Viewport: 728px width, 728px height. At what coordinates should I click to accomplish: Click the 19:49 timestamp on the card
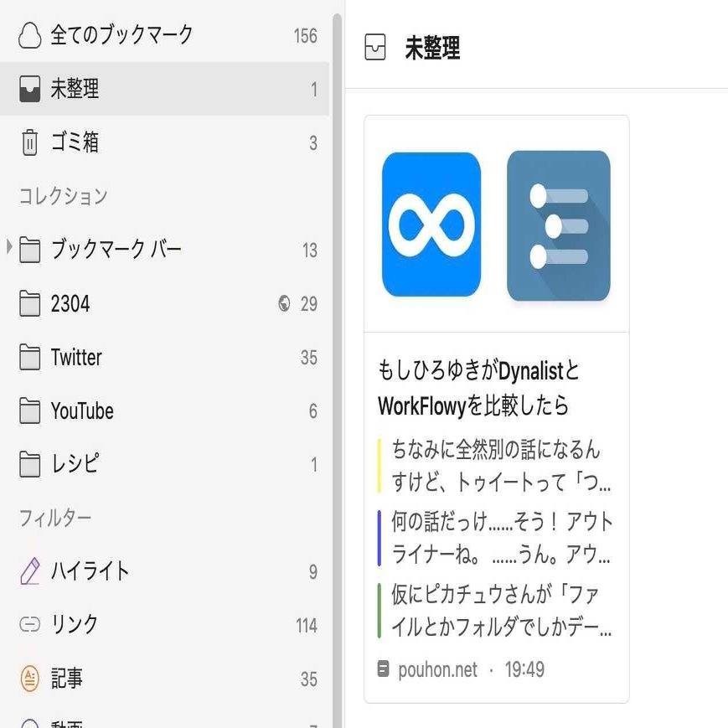pos(524,669)
